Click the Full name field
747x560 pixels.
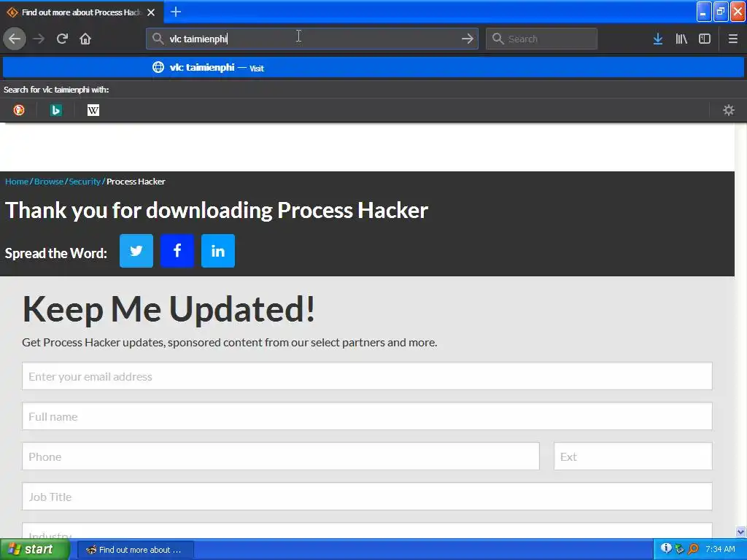[x=367, y=416]
